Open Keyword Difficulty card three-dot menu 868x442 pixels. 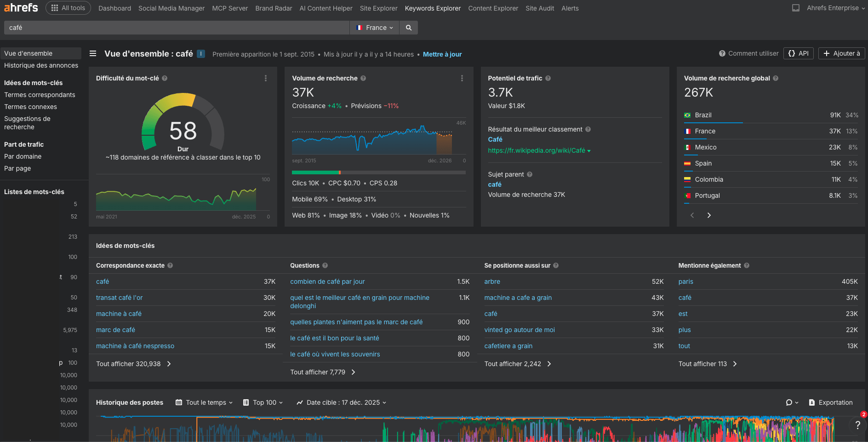[x=266, y=79]
